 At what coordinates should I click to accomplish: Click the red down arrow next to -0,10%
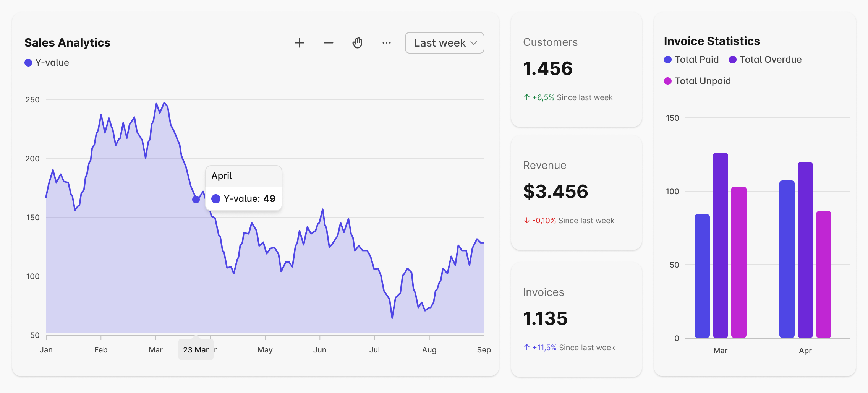click(x=526, y=220)
